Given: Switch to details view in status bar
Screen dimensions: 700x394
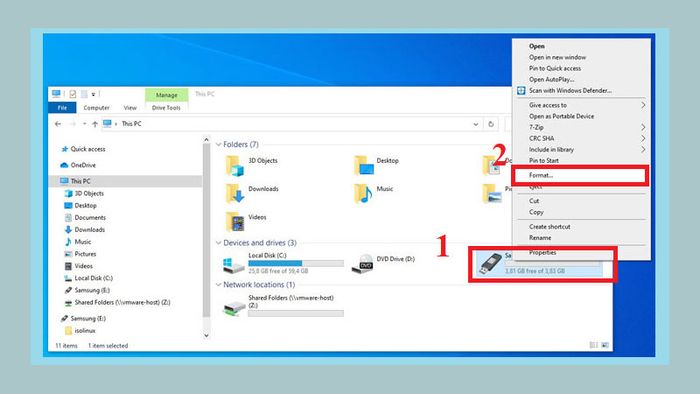Looking at the screenshot, I should [x=593, y=345].
